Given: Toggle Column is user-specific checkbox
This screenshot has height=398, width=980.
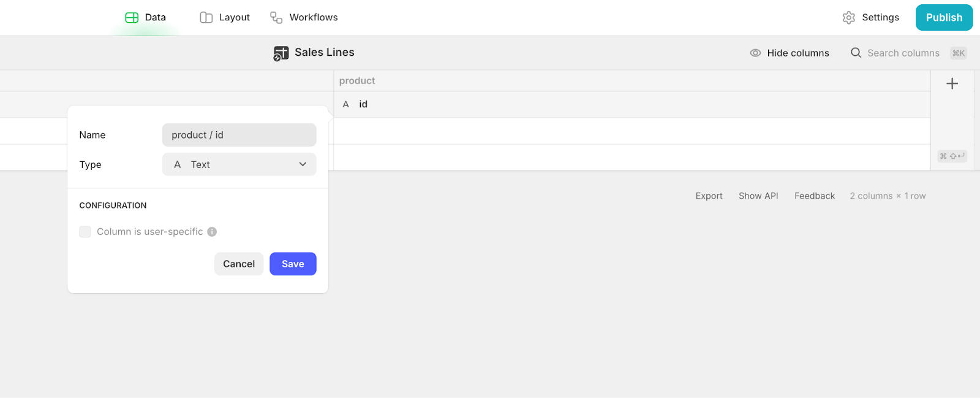Looking at the screenshot, I should coord(85,231).
